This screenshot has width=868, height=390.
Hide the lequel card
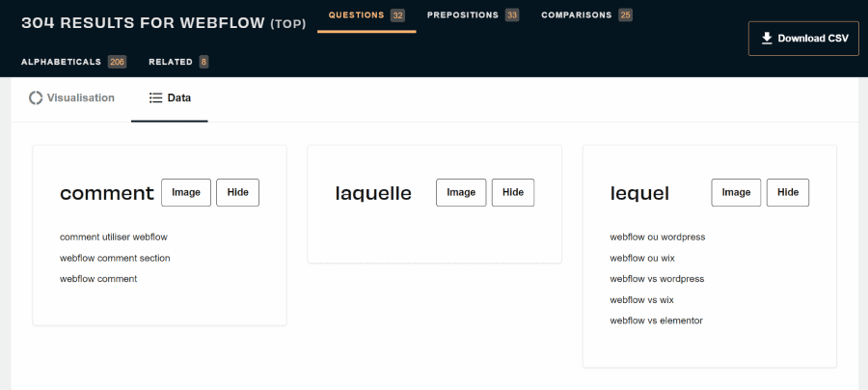click(x=788, y=193)
